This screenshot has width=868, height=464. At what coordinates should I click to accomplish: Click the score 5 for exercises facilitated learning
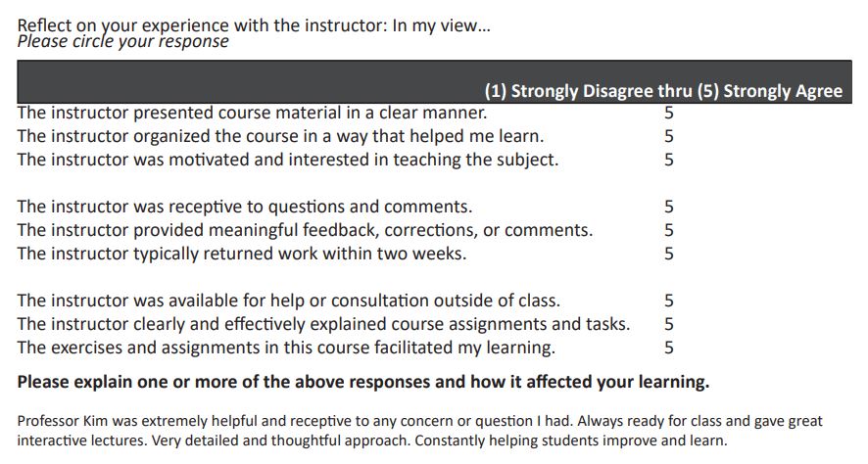[x=669, y=348]
